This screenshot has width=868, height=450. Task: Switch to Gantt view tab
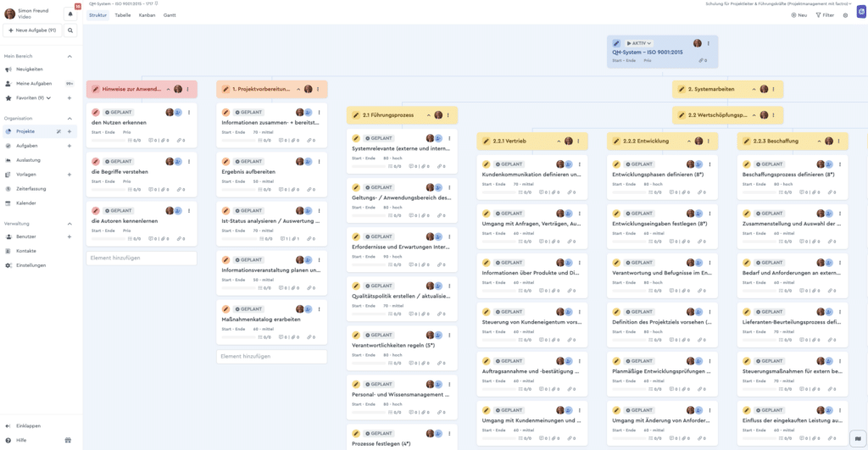tap(170, 15)
